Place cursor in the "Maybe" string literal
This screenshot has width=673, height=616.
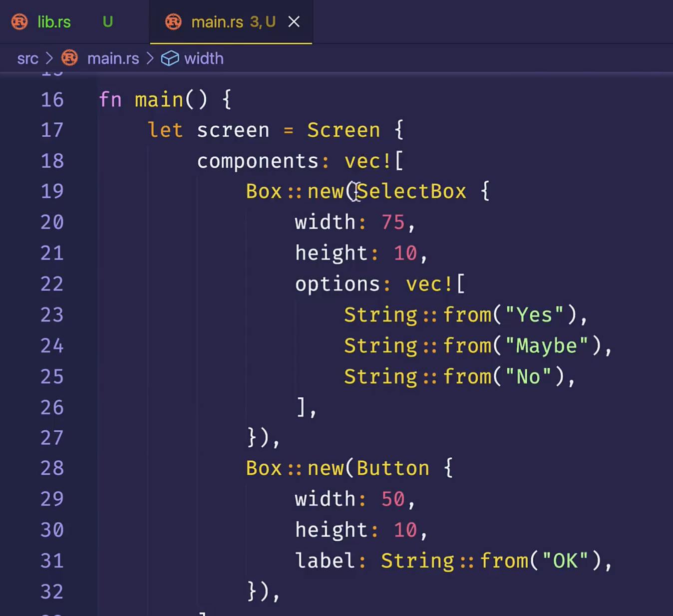coord(546,346)
